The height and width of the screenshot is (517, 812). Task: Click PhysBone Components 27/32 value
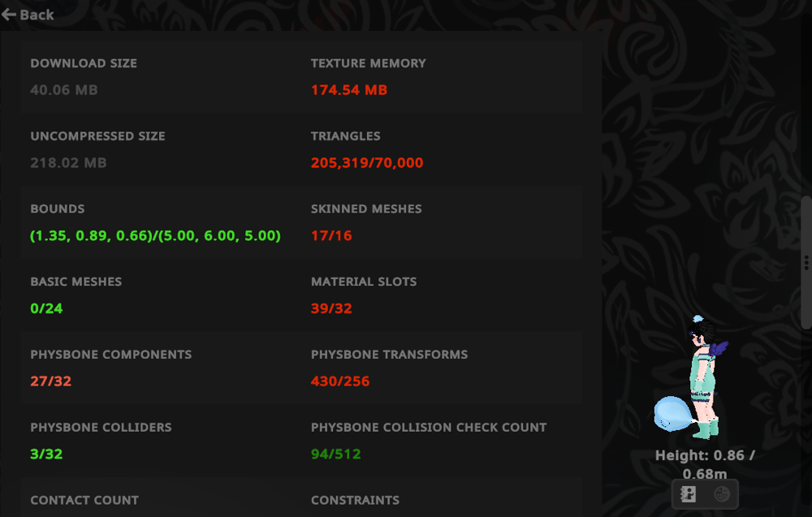point(50,381)
